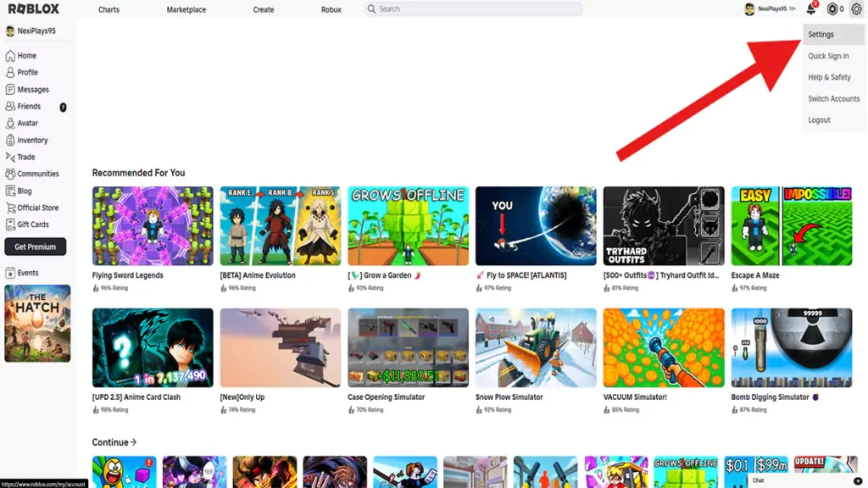
Task: Click the Avatar sidebar icon
Action: pos(10,123)
